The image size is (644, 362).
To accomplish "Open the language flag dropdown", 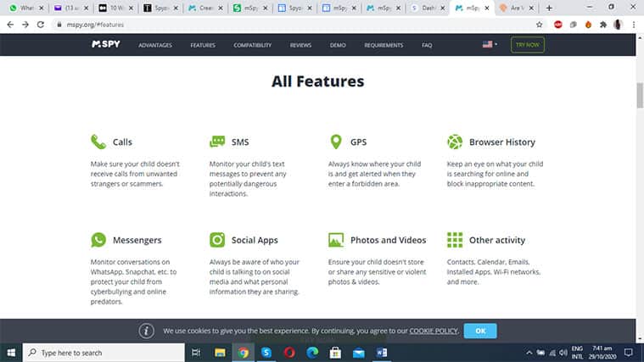I will [x=490, y=45].
